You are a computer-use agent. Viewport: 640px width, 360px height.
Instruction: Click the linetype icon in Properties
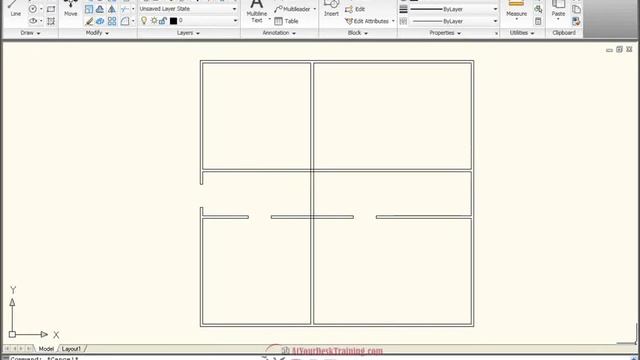point(403,21)
